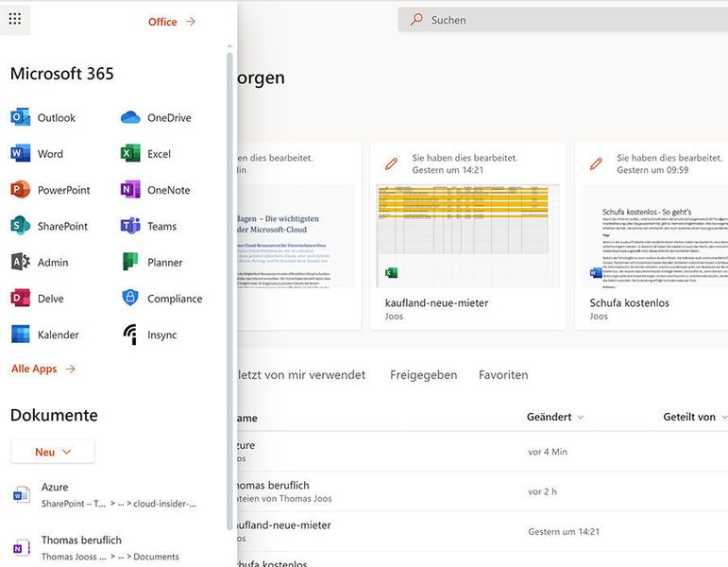Launch PowerPoint app

click(50, 190)
